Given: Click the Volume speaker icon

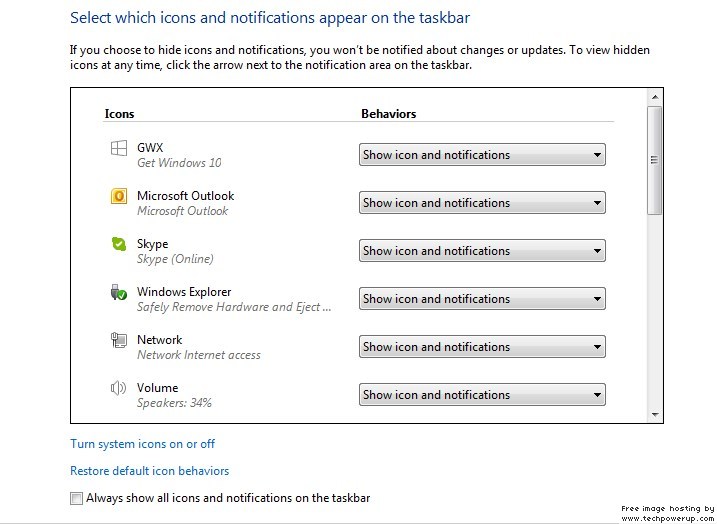Looking at the screenshot, I should pyautogui.click(x=118, y=388).
